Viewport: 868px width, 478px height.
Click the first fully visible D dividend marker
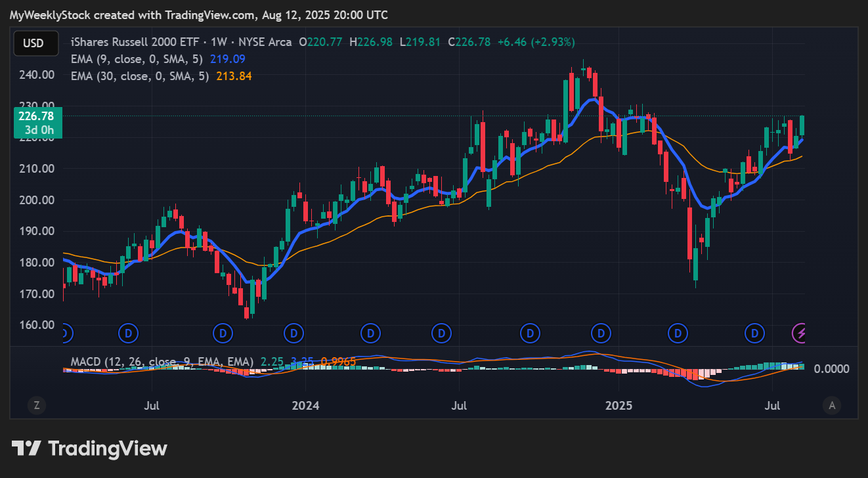click(128, 333)
